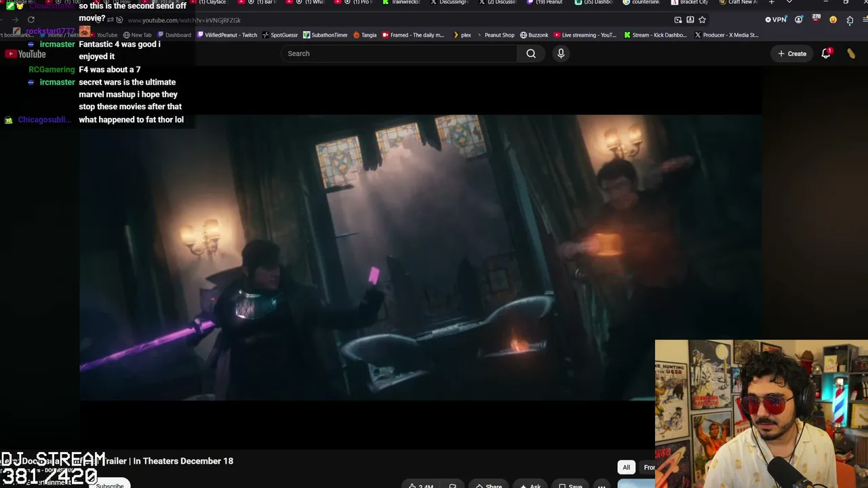Click the YouTube logo home link
The width and height of the screenshot is (868, 488).
[25, 54]
